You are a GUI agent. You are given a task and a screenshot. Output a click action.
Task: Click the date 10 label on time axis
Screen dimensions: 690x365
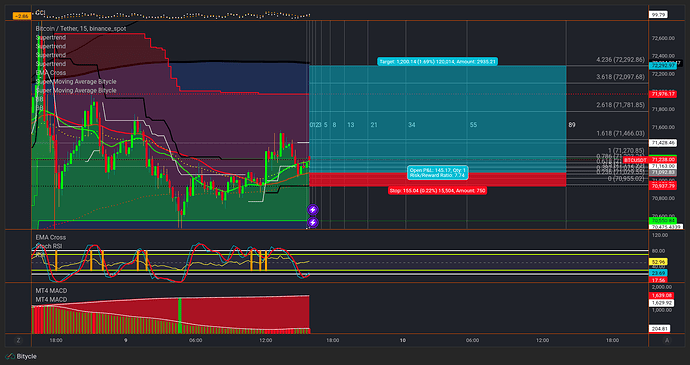coord(403,340)
